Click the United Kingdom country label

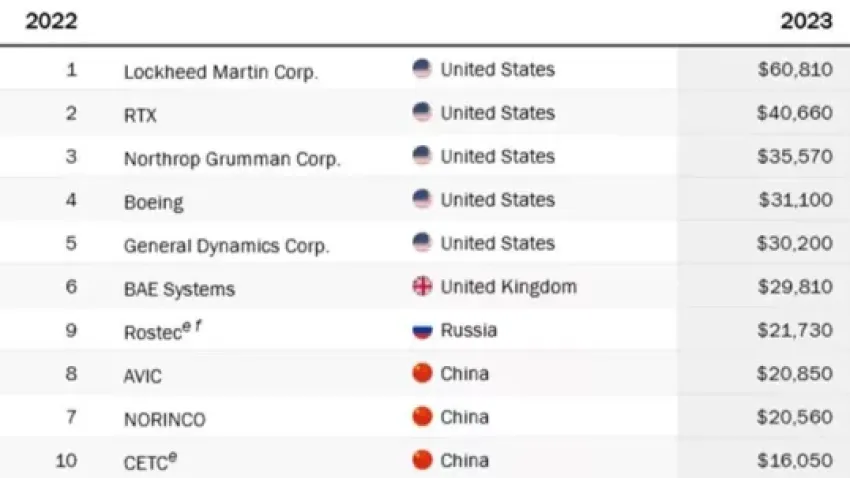point(508,287)
